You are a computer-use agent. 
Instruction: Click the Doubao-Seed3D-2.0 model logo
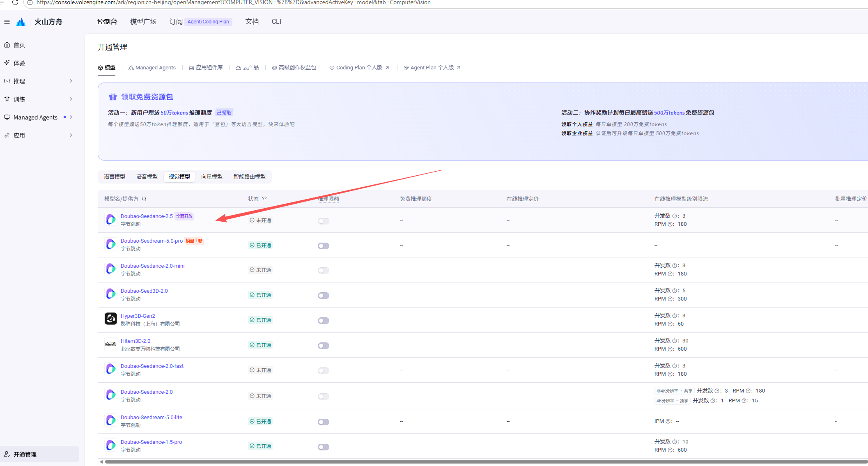click(x=110, y=294)
